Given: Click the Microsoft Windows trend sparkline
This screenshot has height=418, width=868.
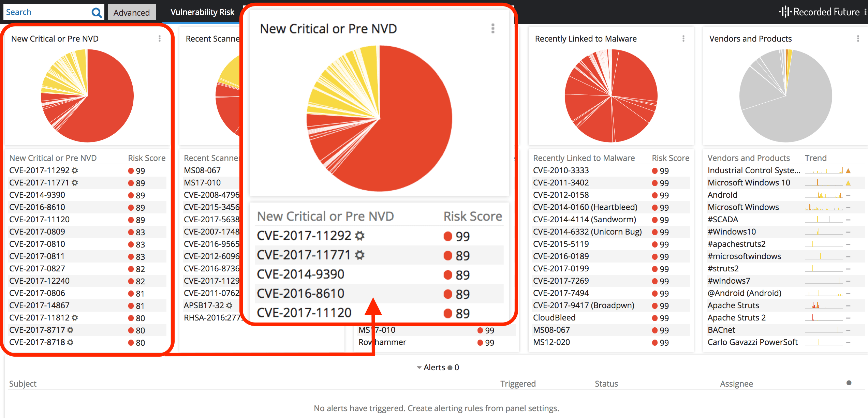Looking at the screenshot, I should pos(824,207).
